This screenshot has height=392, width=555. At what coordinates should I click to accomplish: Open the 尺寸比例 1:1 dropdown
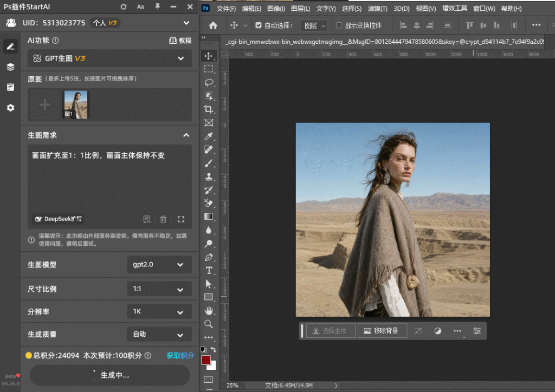[x=159, y=289]
